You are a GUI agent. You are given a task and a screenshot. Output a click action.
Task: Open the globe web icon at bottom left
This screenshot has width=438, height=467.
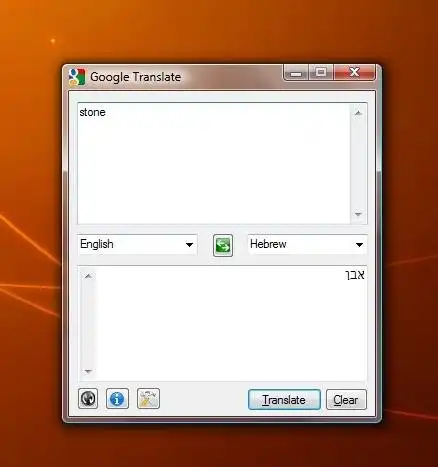click(x=88, y=398)
